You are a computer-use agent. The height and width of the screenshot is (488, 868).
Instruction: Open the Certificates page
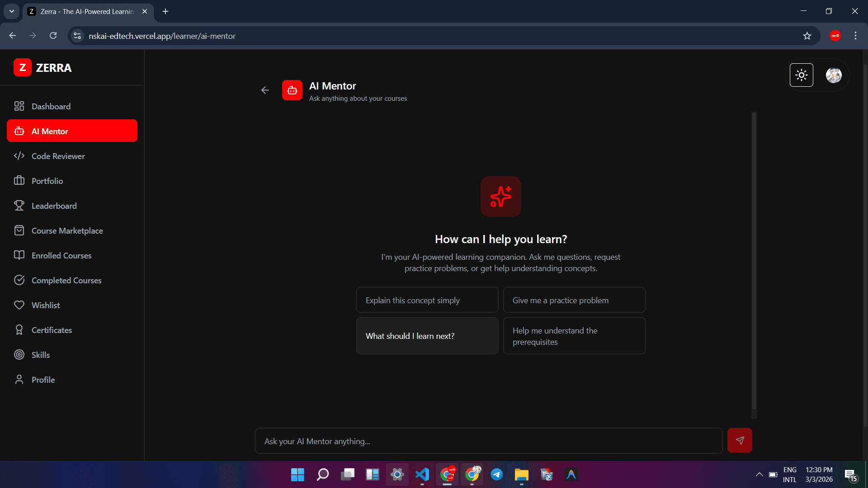click(51, 330)
